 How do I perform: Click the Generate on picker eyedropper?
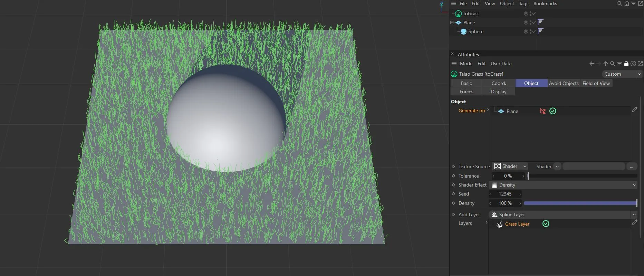(x=635, y=110)
